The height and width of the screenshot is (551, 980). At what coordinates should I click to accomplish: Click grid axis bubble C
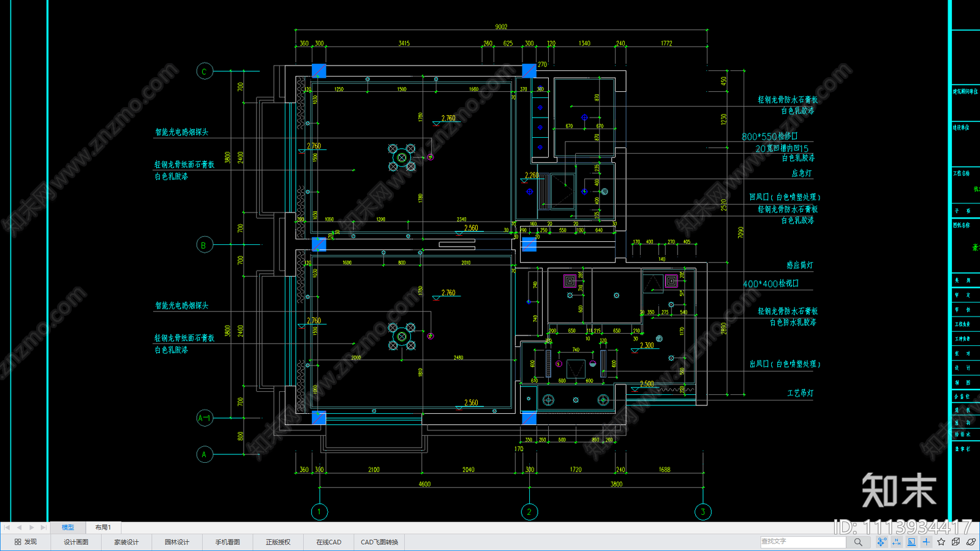click(205, 72)
